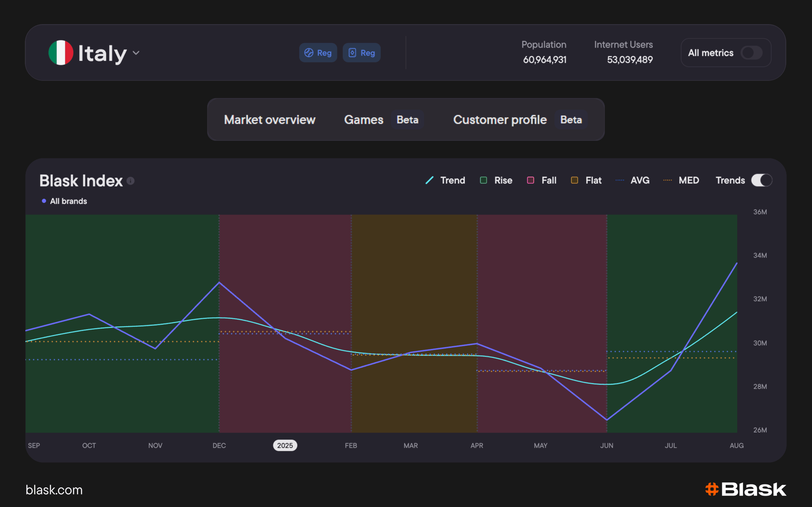Toggle the MED dotted line legend

(667, 180)
